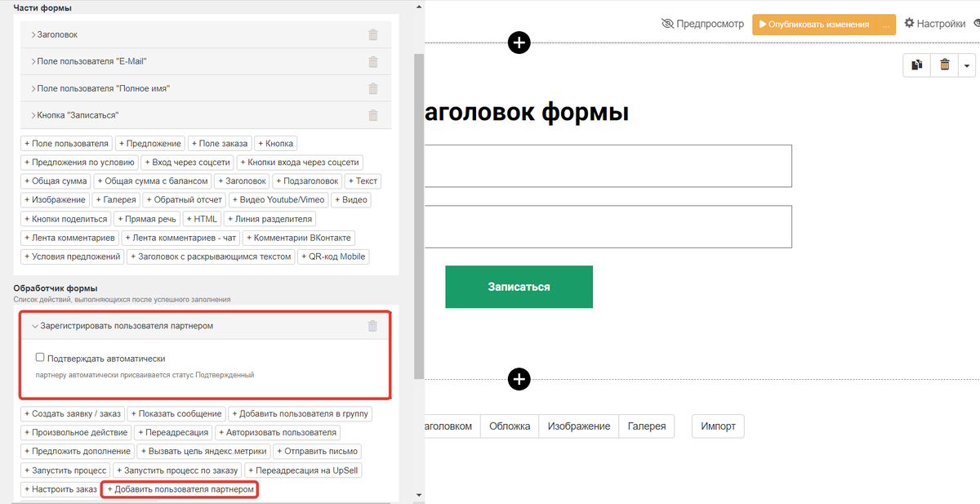Viewport: 980px width, 504px height.
Task: Select the "Обложка" block type
Action: pyautogui.click(x=510, y=426)
